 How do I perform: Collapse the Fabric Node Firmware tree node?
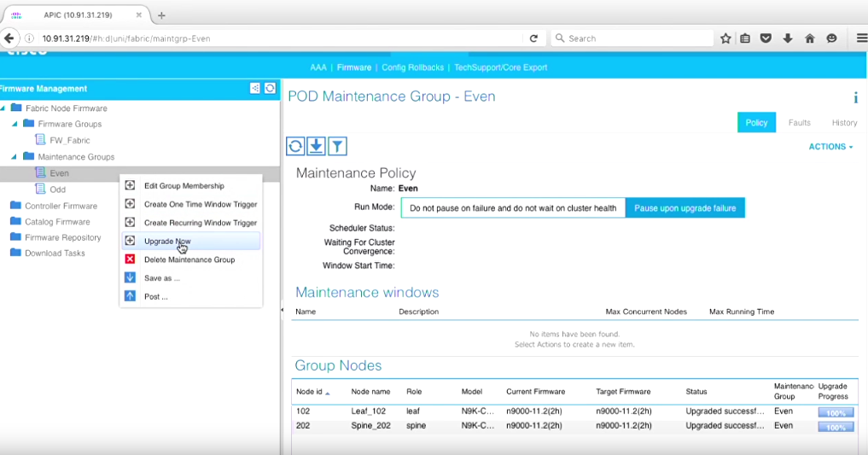pos(3,108)
